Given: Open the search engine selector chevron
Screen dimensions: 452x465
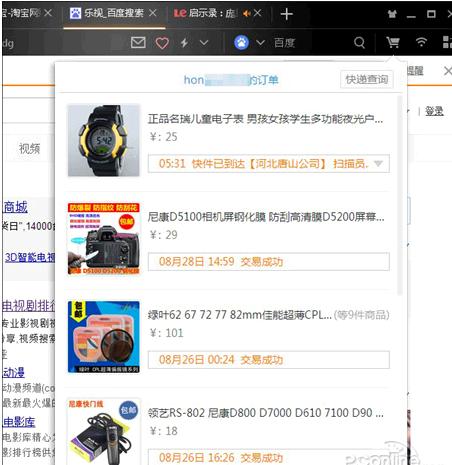Looking at the screenshot, I should click(x=260, y=43).
